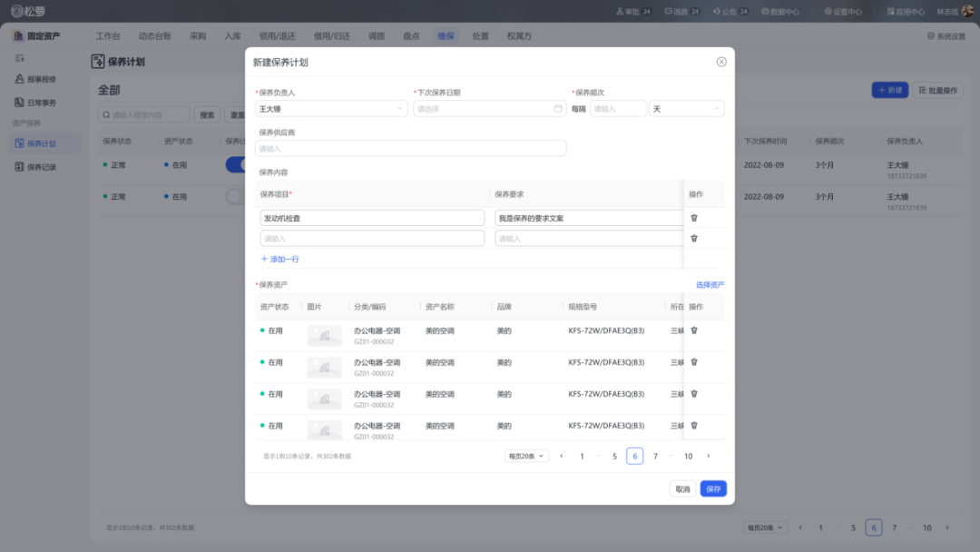The image size is (980, 552).
Task: Open calendar icon in 下次保养日期 field
Action: [x=558, y=109]
